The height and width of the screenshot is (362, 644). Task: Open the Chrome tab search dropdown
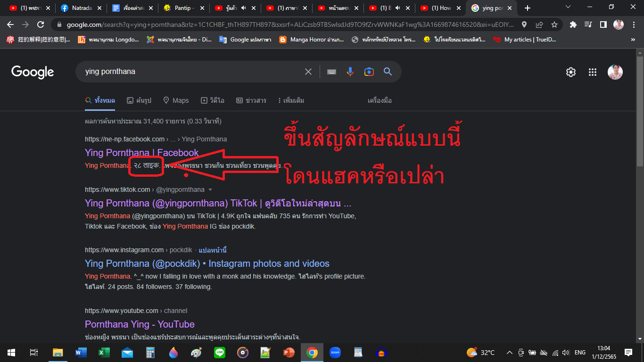pyautogui.click(x=568, y=8)
